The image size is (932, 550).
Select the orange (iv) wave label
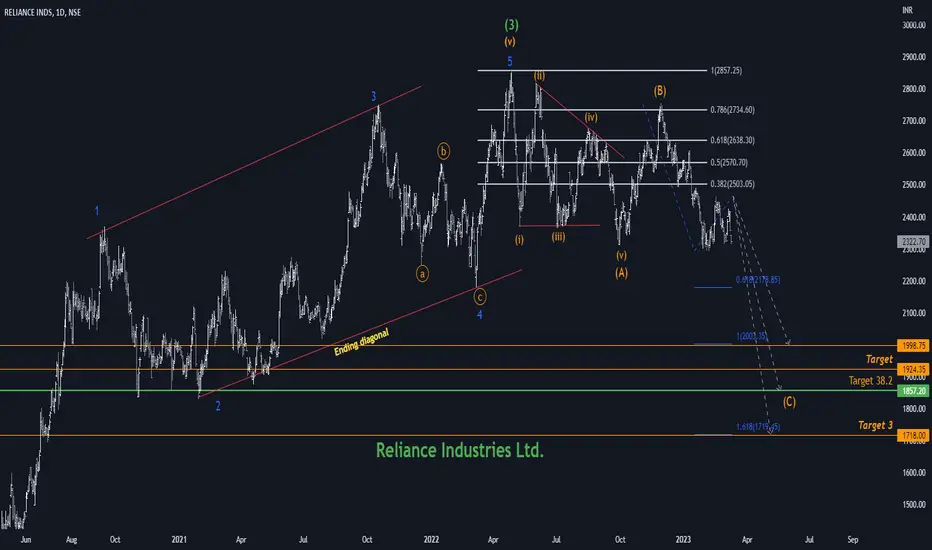591,117
